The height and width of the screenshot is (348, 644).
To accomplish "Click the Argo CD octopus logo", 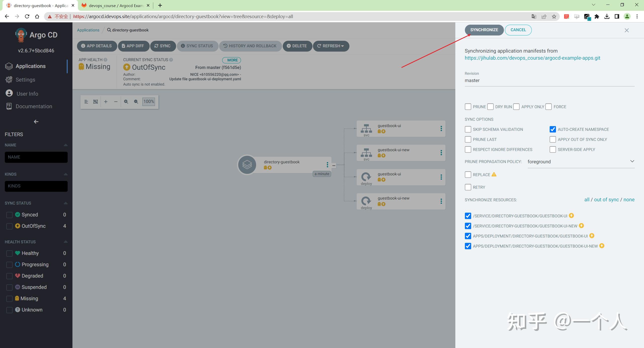I will (21, 35).
